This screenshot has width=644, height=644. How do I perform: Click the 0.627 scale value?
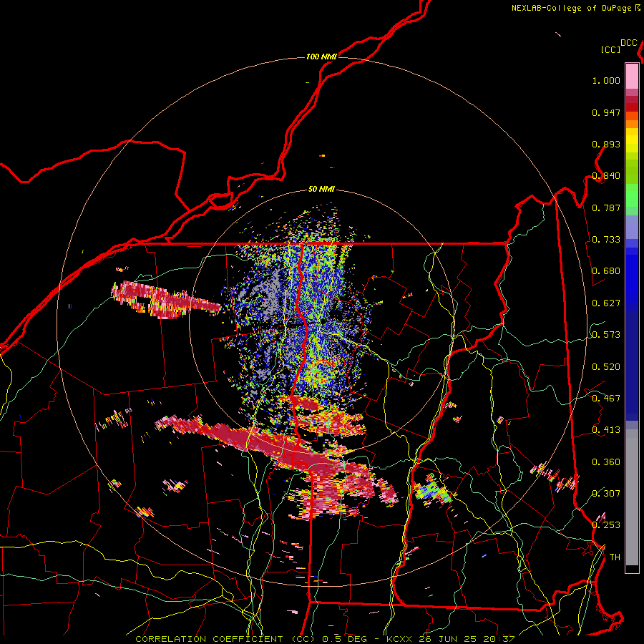coord(606,303)
